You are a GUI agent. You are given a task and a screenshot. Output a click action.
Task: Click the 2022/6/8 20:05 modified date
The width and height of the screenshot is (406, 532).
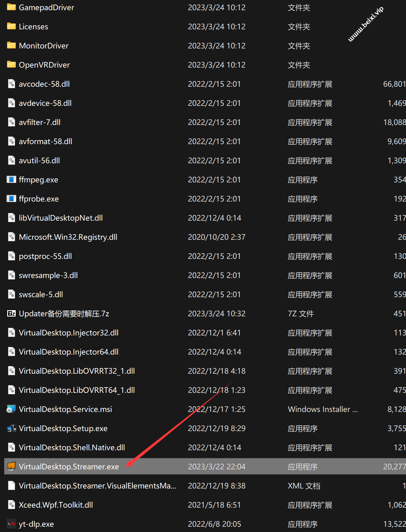[x=214, y=524]
